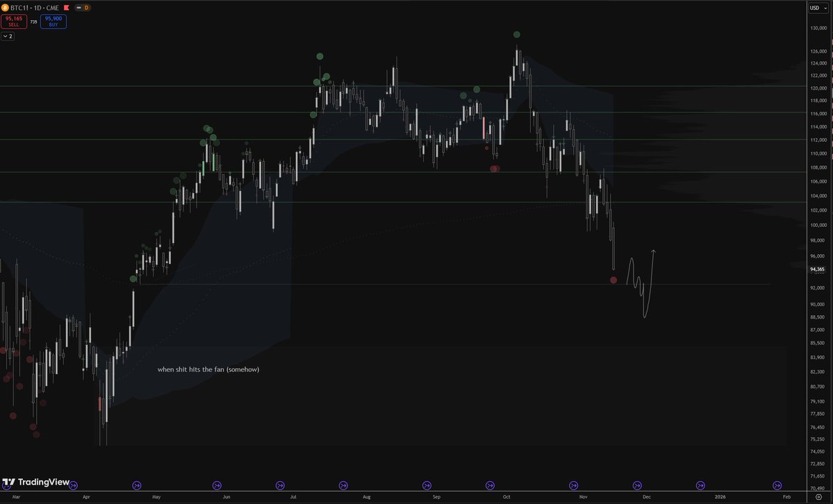Open the USD currency dropdown
Viewport: 833px width, 504px height.
[818, 8]
